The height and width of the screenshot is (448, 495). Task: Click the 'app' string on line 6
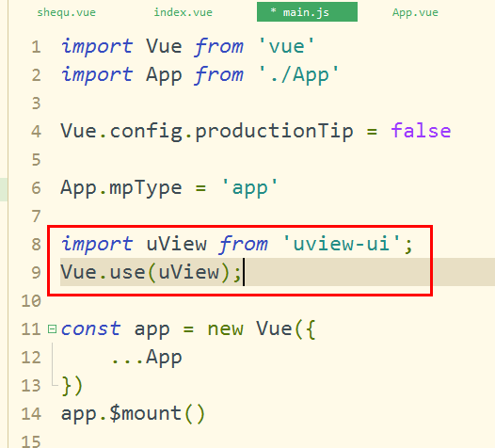(249, 188)
